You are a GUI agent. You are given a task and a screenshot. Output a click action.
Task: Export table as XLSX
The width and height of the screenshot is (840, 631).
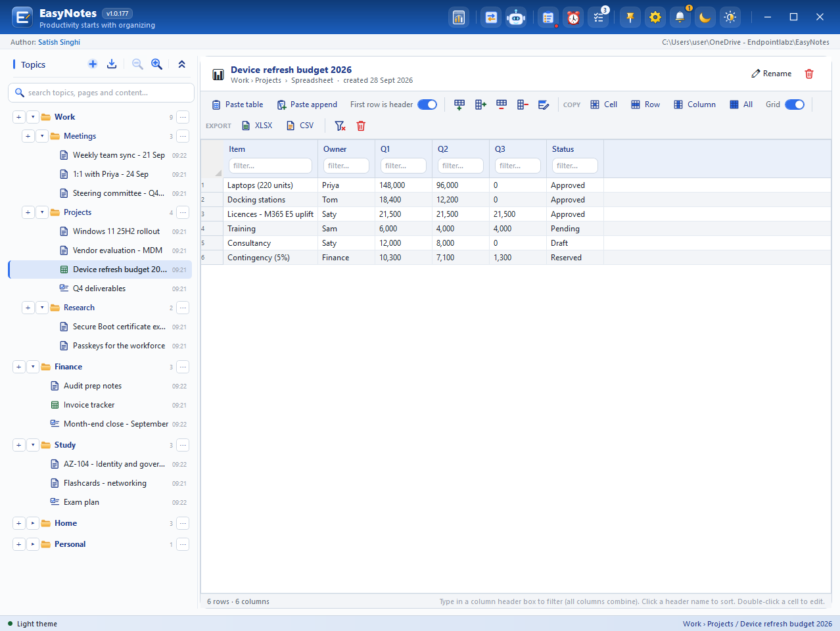(x=257, y=126)
